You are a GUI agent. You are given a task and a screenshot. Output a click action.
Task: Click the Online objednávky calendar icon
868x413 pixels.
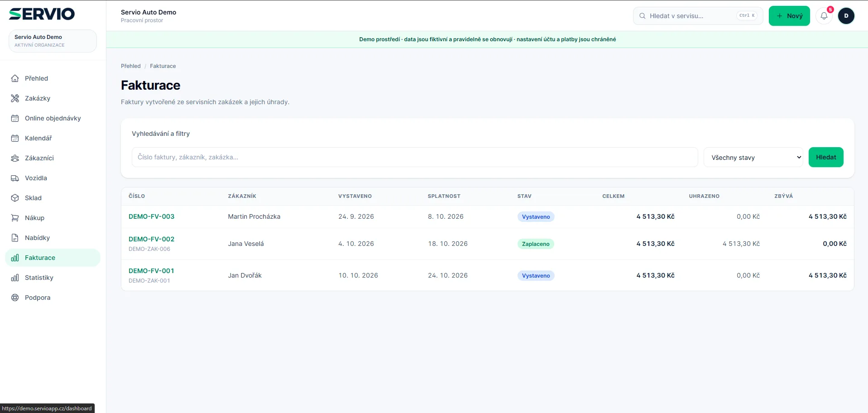(x=15, y=118)
